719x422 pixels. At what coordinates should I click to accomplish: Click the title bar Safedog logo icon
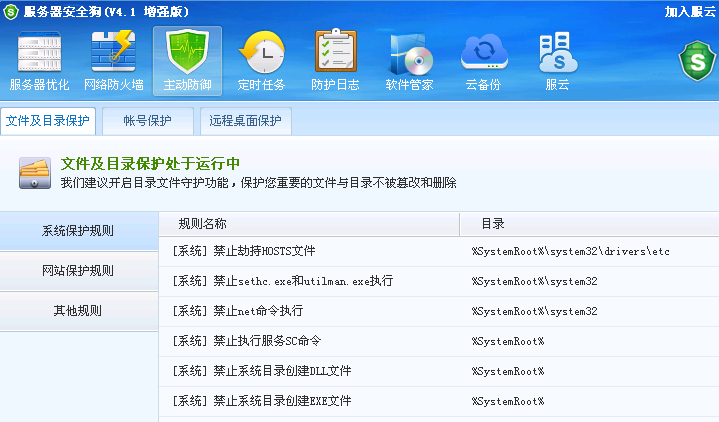click(x=11, y=11)
